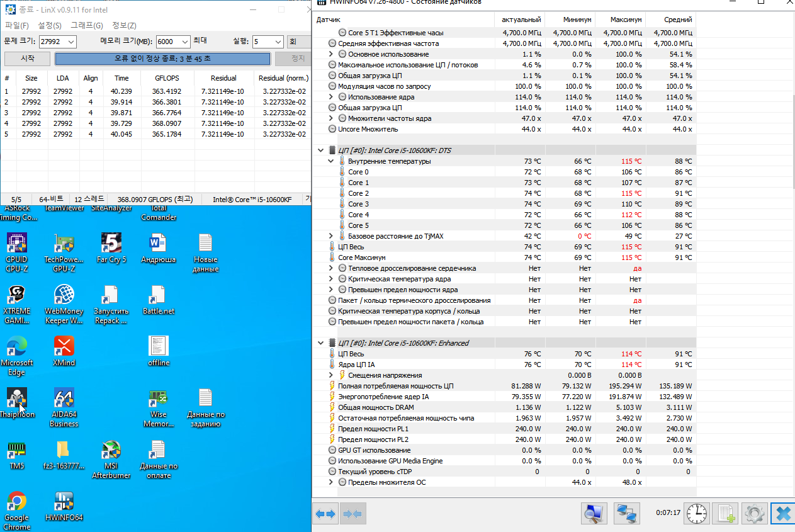
Task: Open the TechPowerUp GPU-Z desktop icon
Action: (x=64, y=252)
